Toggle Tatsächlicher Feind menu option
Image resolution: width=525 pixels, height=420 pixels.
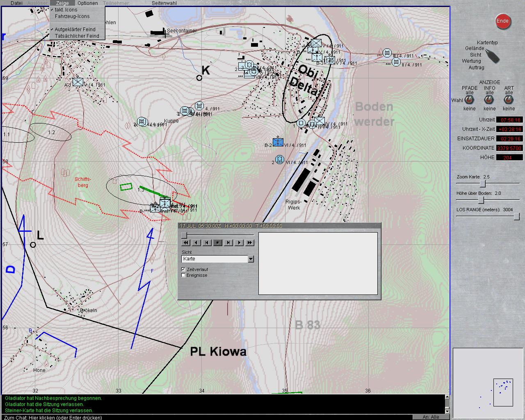click(x=77, y=36)
